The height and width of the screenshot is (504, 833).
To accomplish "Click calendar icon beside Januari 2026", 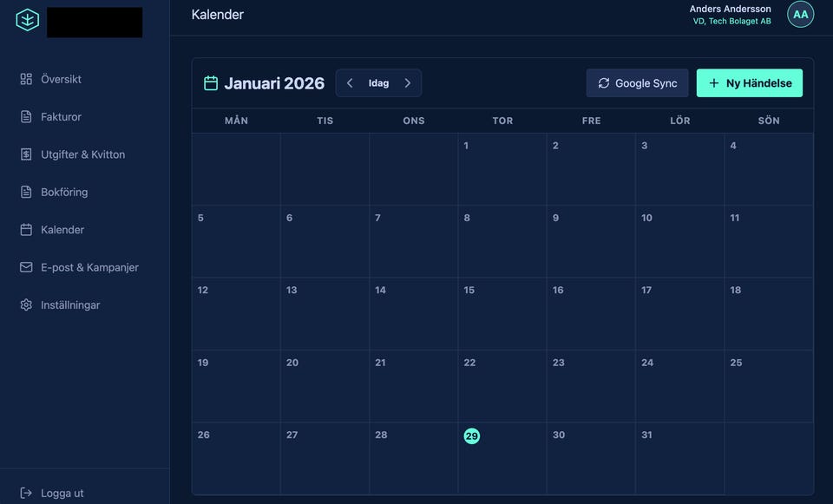I will click(211, 83).
